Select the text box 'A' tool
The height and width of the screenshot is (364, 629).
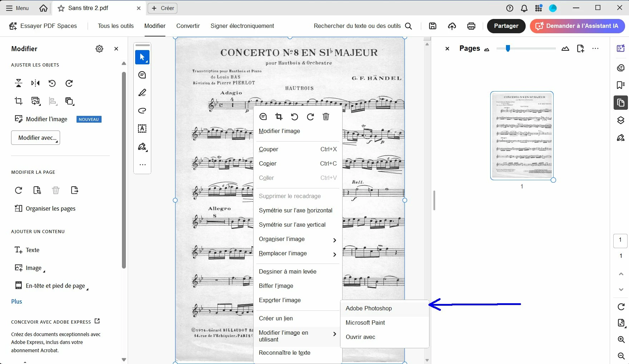[x=142, y=129]
